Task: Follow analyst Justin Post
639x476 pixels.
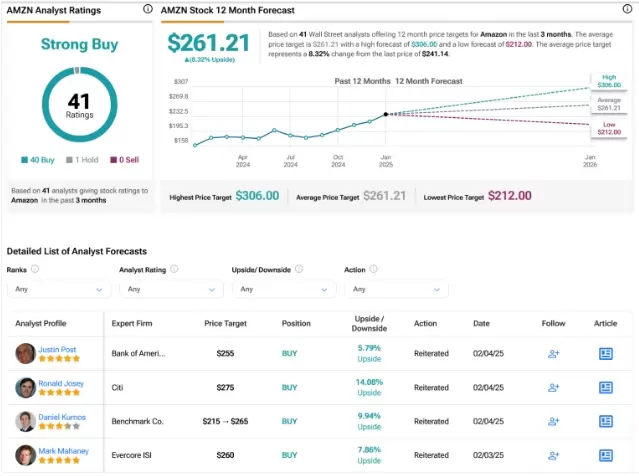Action: point(553,354)
